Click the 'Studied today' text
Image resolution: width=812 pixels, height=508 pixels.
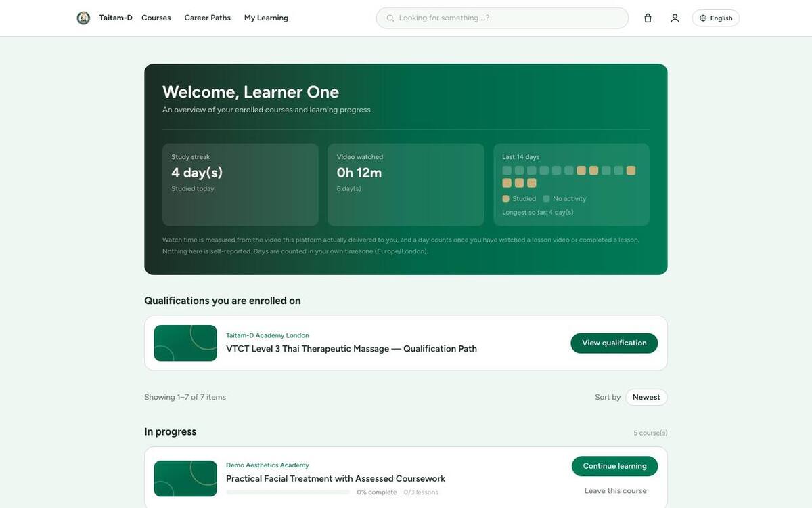pos(193,189)
